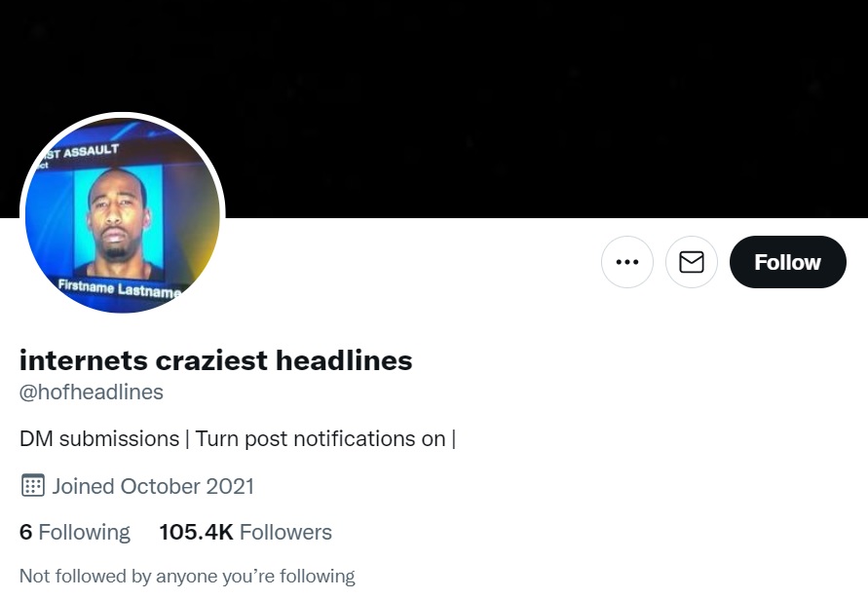This screenshot has height=599, width=868.
Task: Open the Following list link
Action: pos(75,532)
